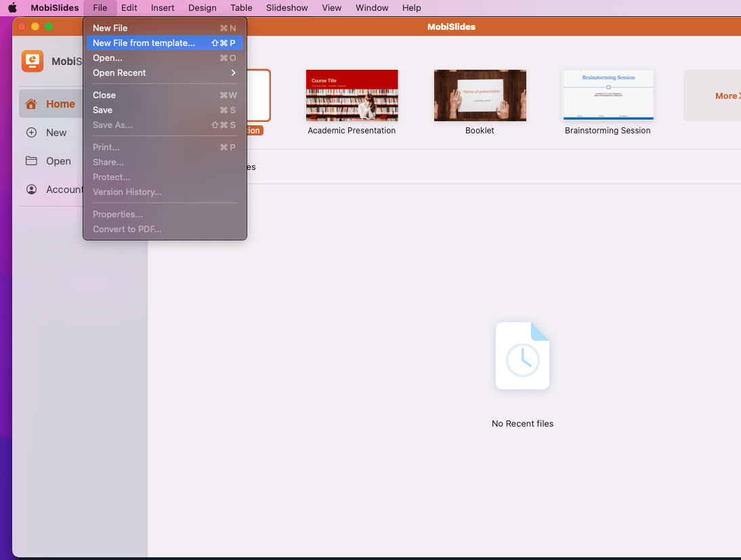This screenshot has height=560, width=741.
Task: Select Close in the File menu
Action: click(x=104, y=95)
